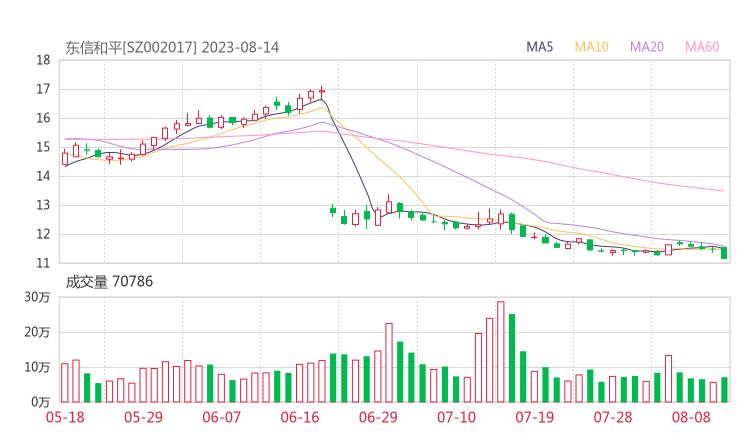The height and width of the screenshot is (440, 740).
Task: Click the 30万 volume axis label
Action: (37, 297)
